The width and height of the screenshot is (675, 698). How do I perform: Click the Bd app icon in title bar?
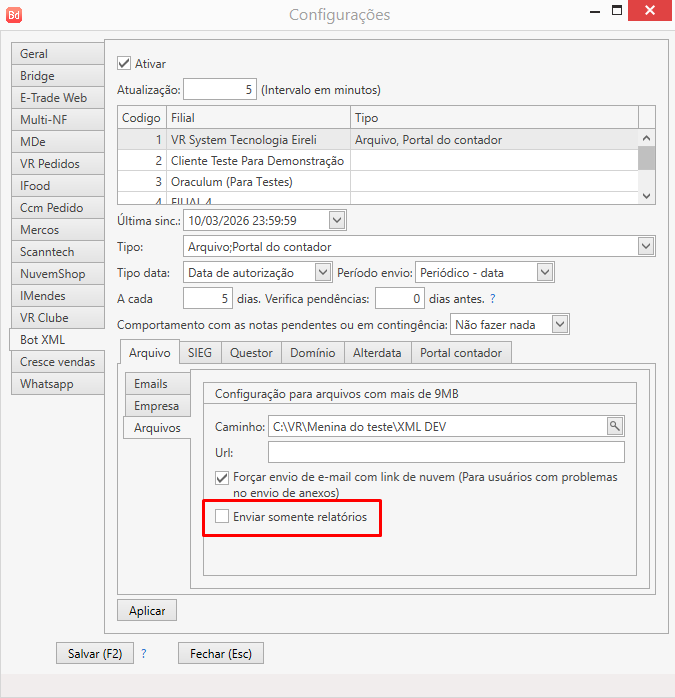click(14, 15)
